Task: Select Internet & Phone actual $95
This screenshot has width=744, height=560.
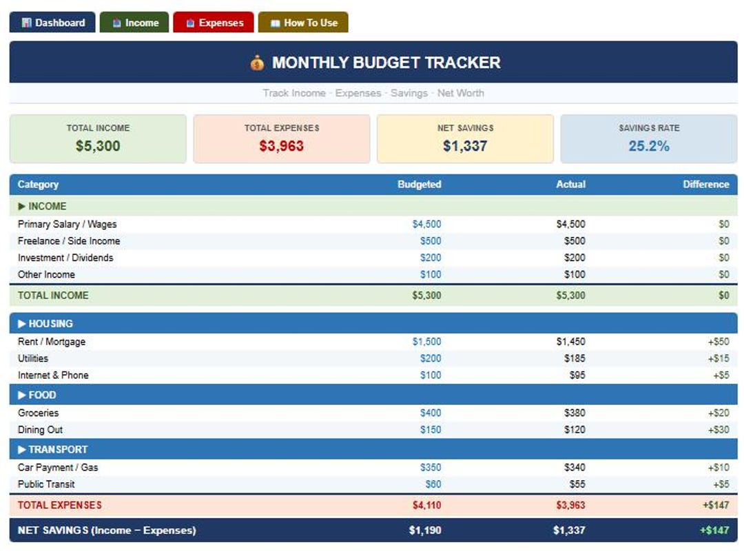Action: pyautogui.click(x=577, y=375)
